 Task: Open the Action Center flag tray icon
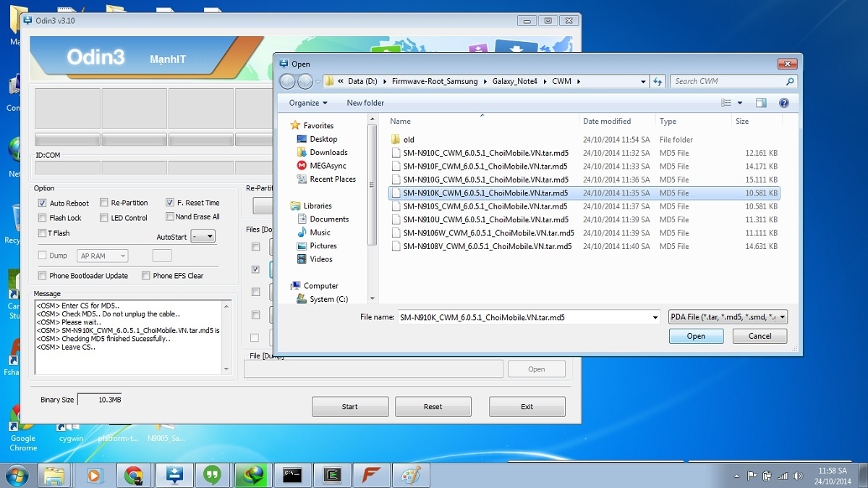coord(752,476)
